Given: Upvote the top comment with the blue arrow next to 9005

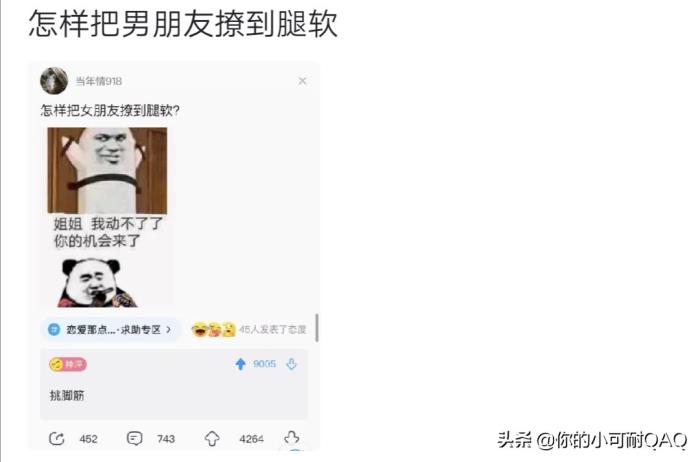Looking at the screenshot, I should (x=241, y=364).
